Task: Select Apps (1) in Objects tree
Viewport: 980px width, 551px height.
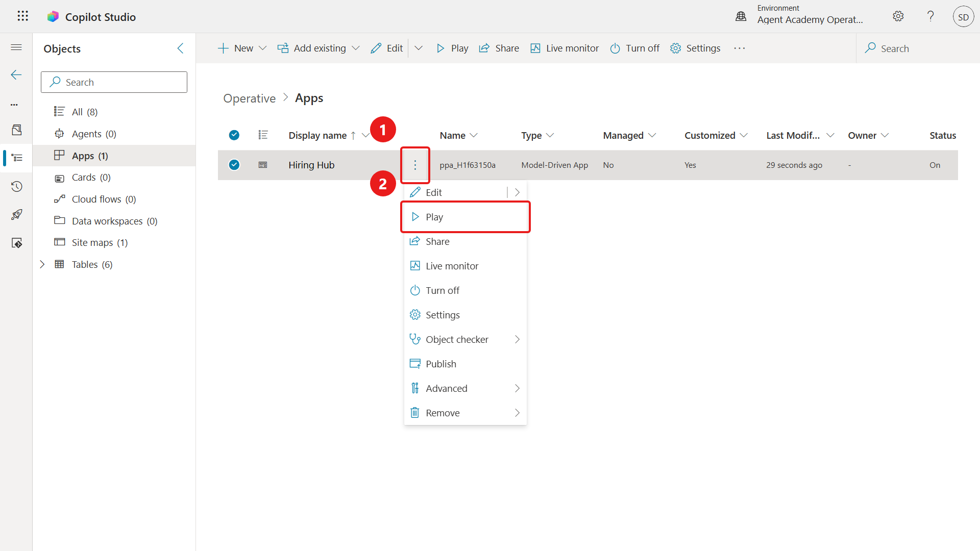Action: 114,156
